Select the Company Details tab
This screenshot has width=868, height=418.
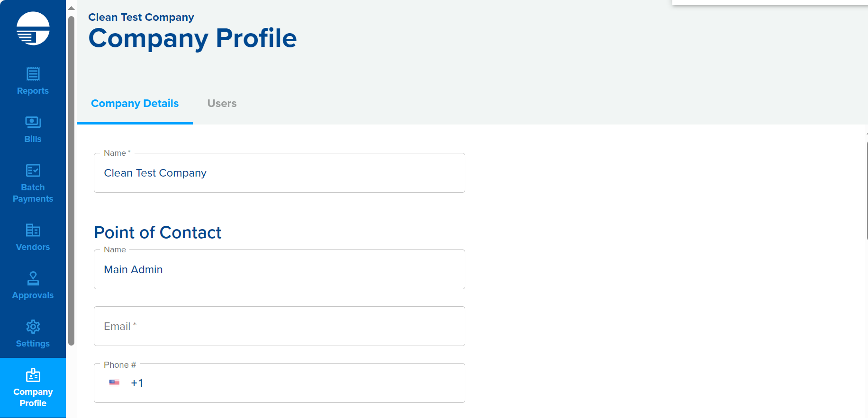(x=135, y=103)
